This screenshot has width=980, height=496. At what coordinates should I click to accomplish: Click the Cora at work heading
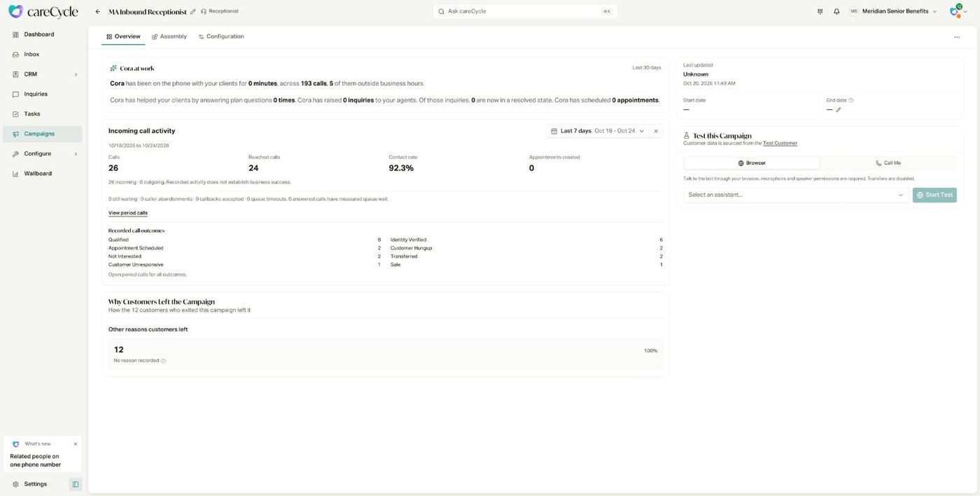(137, 69)
